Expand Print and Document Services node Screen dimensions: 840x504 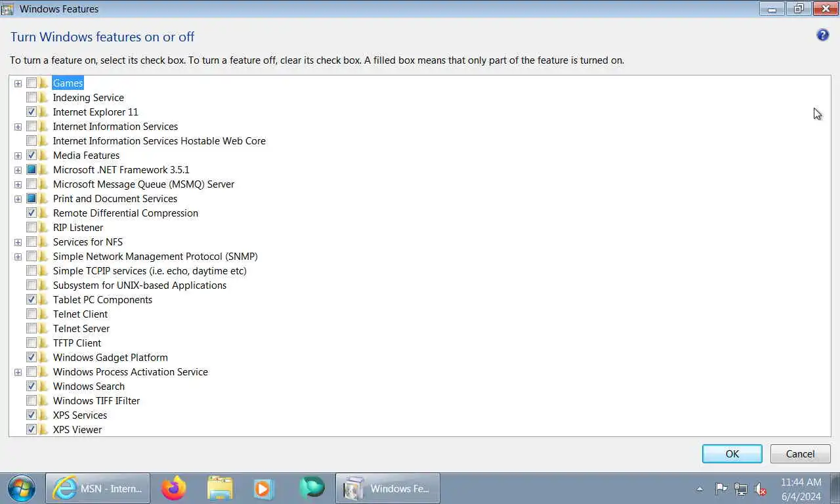coord(18,199)
